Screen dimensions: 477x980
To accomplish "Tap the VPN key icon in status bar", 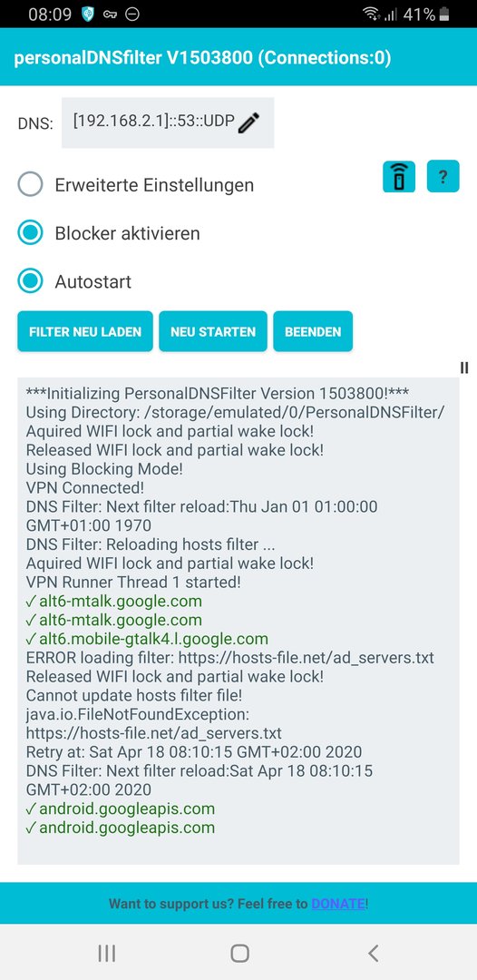I will [x=111, y=15].
